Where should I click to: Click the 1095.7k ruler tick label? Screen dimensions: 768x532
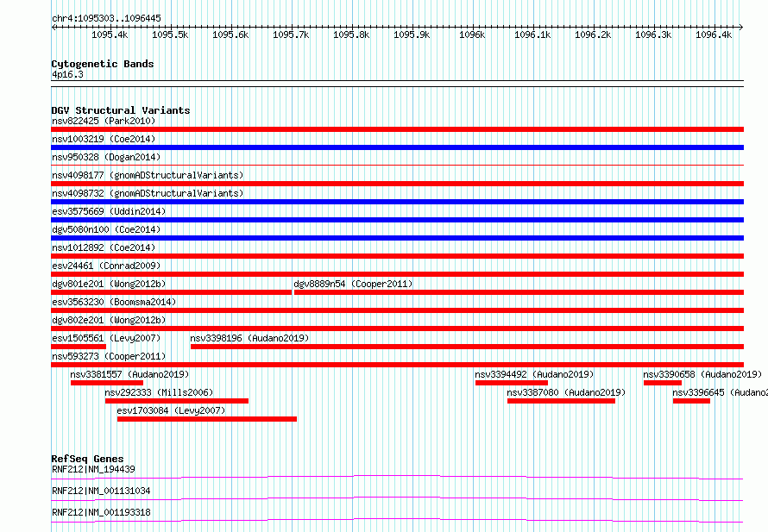click(x=291, y=34)
